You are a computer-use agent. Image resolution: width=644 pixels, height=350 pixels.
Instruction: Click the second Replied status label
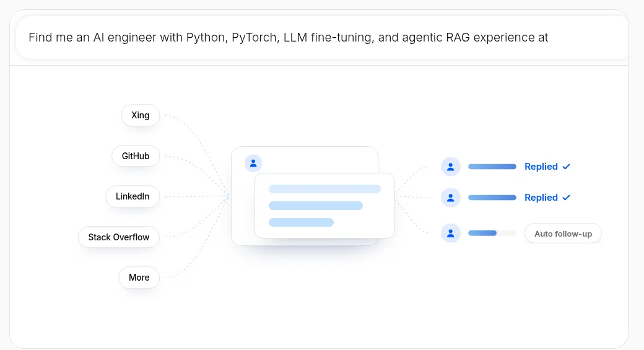(x=547, y=198)
